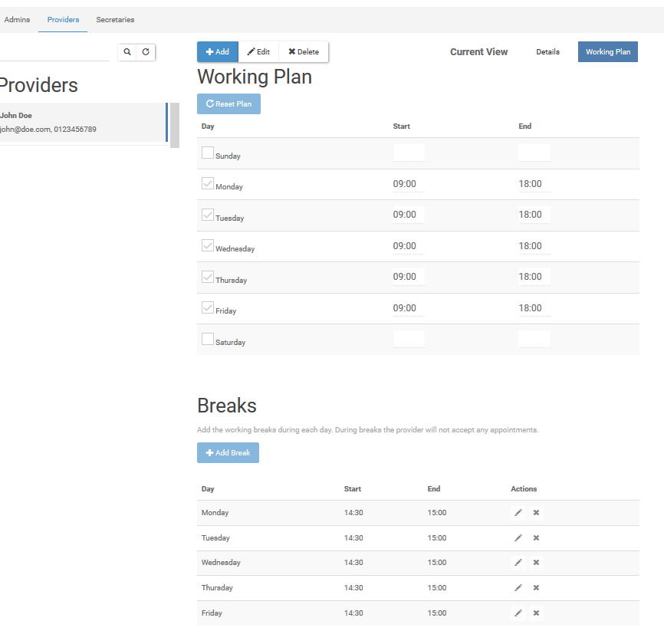This screenshot has width=664, height=644.
Task: Switch to the Details view
Action: click(547, 51)
